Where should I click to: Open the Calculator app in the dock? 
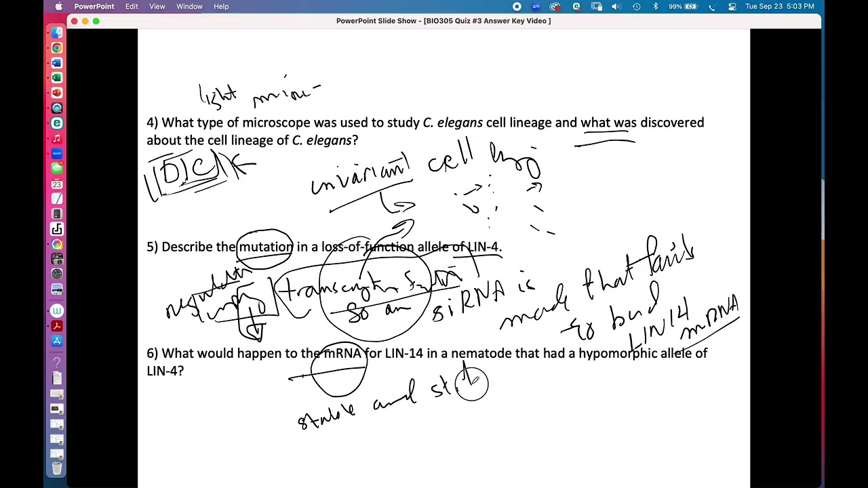(x=57, y=213)
